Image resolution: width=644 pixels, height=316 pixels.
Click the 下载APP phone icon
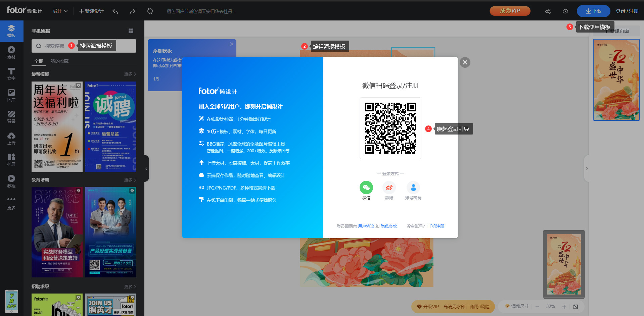pyautogui.click(x=11, y=301)
